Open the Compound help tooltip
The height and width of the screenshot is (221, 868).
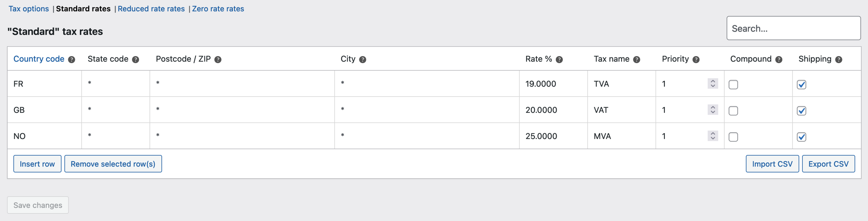[x=778, y=59]
